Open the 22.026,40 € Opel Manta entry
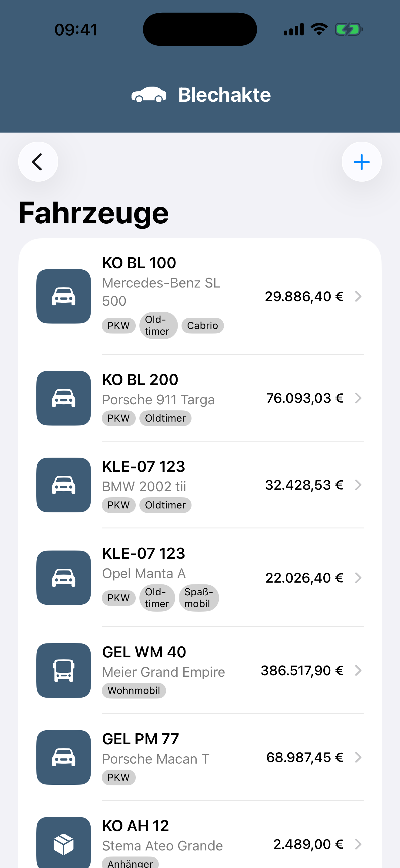 pos(200,577)
